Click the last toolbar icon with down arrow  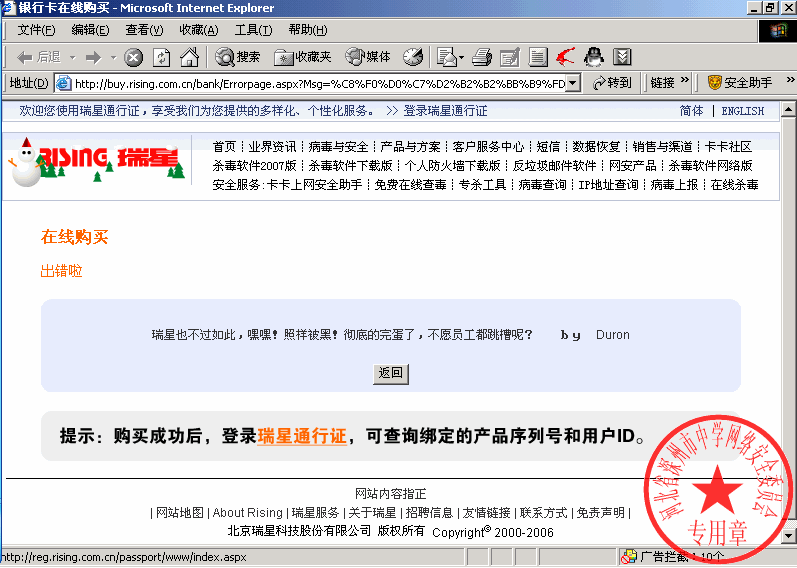(x=622, y=57)
